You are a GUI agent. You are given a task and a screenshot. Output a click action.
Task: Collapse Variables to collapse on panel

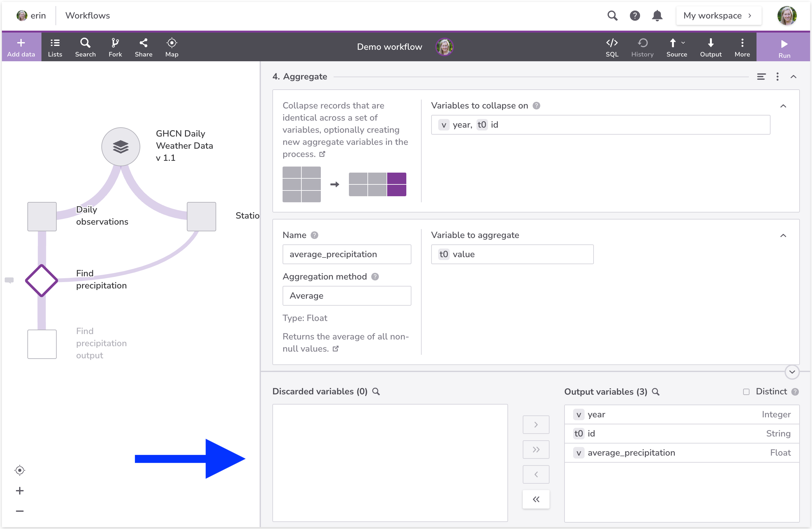[x=783, y=106]
